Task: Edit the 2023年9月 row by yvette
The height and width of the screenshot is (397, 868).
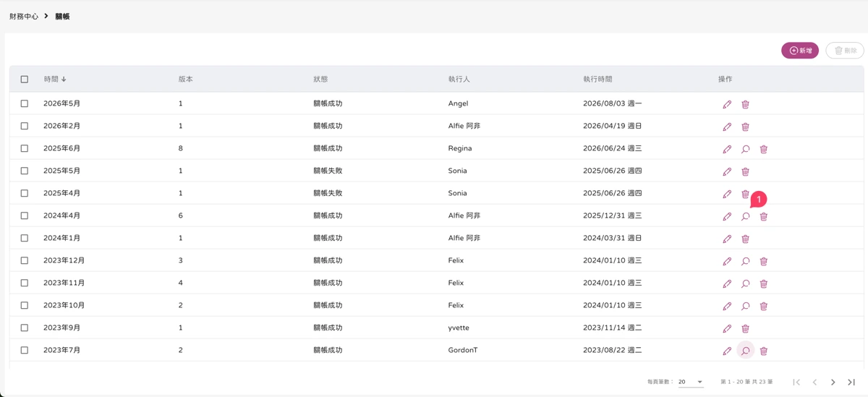Action: tap(727, 328)
